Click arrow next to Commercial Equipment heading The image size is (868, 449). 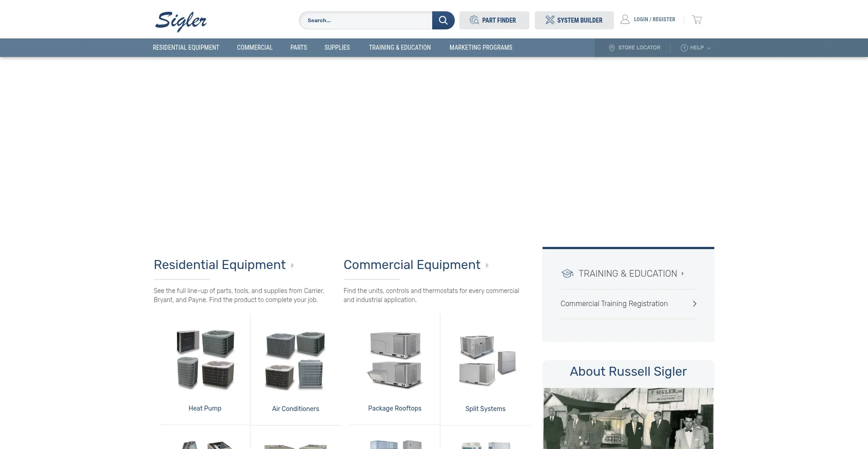point(487,265)
